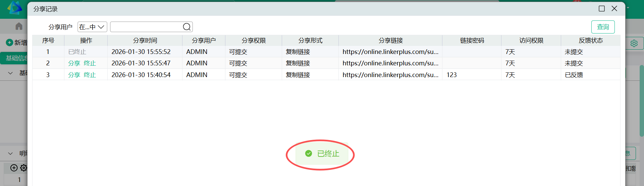This screenshot has height=186, width=644.
Task: Click the home icon in background toolbar
Action: (19, 26)
